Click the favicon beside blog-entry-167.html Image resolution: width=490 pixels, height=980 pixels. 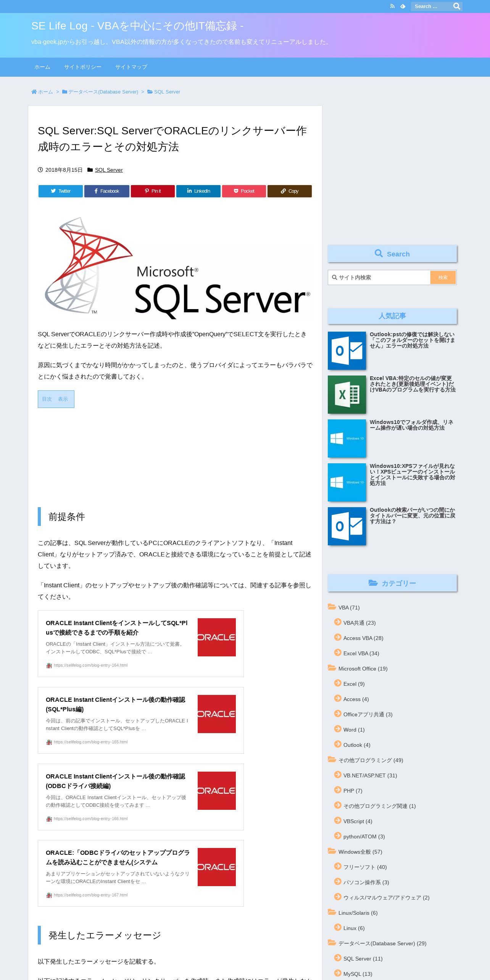(x=49, y=895)
